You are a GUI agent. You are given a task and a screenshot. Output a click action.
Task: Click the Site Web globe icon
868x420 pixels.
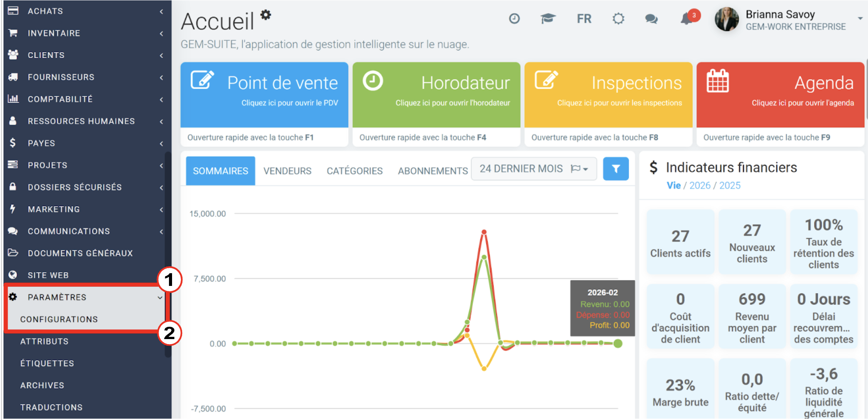(13, 275)
